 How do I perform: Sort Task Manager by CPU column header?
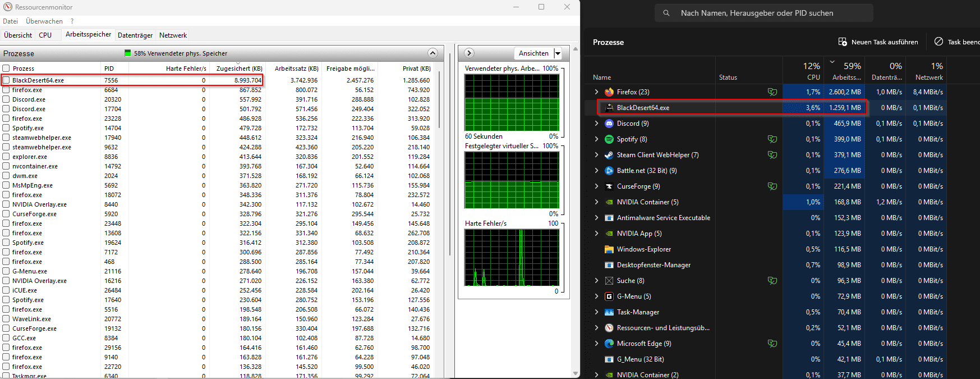tap(803, 71)
